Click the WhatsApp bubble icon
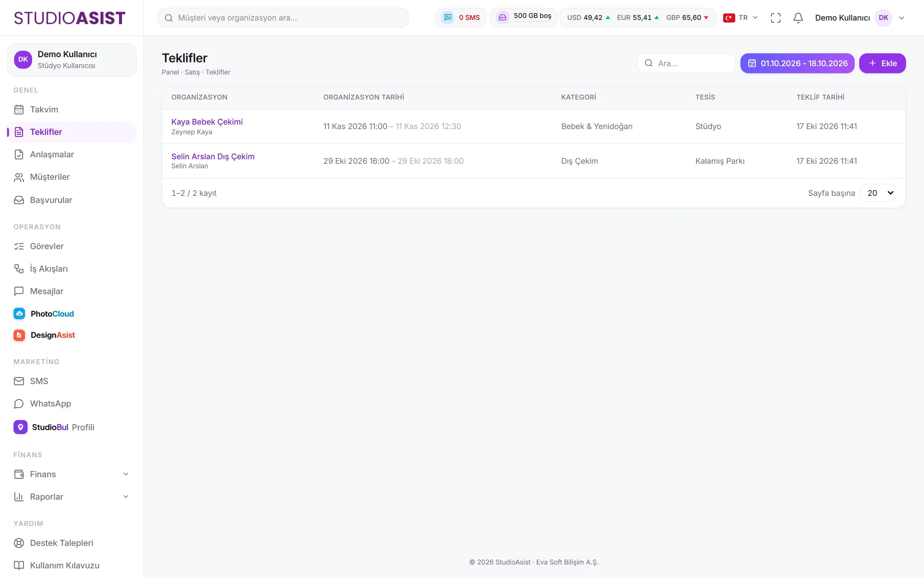The image size is (924, 578). [19, 404]
